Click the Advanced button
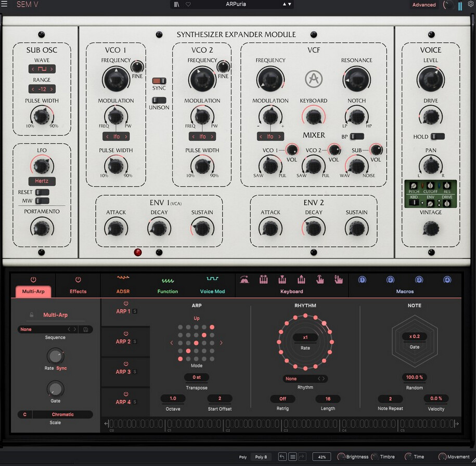This screenshot has height=466, width=476. [424, 5]
